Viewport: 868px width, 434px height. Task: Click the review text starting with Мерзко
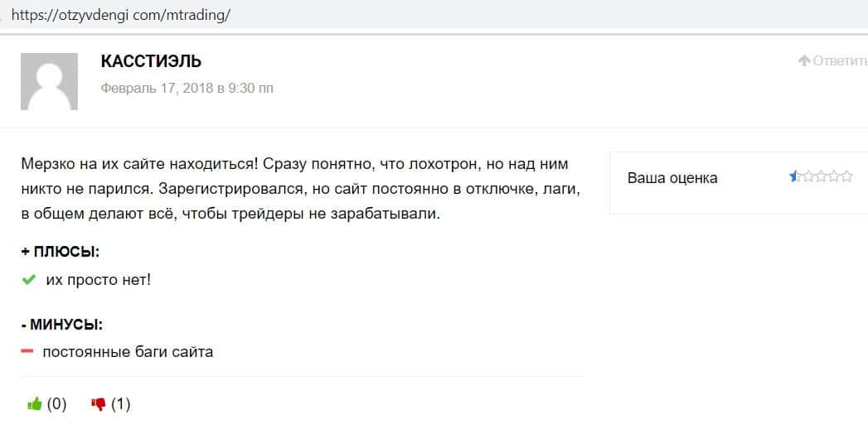(x=300, y=189)
